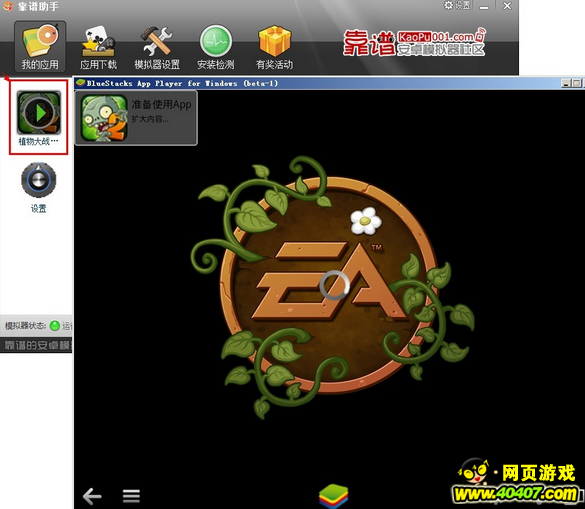Minimize the 靠谱助手 window
This screenshot has width=585, height=509.
pyautogui.click(x=484, y=6)
